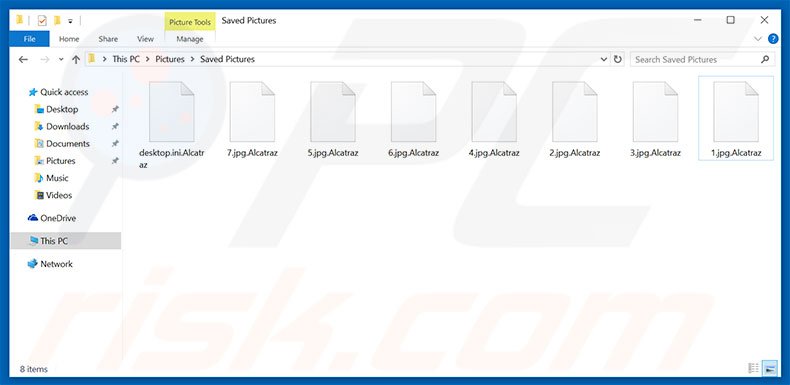The width and height of the screenshot is (790, 385).
Task: Unpin Pictures pin icon
Action: click(x=115, y=161)
